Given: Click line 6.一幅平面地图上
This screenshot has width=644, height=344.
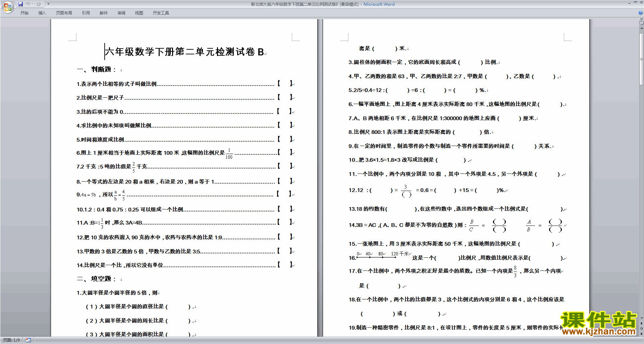Looking at the screenshot, I should (x=457, y=104).
